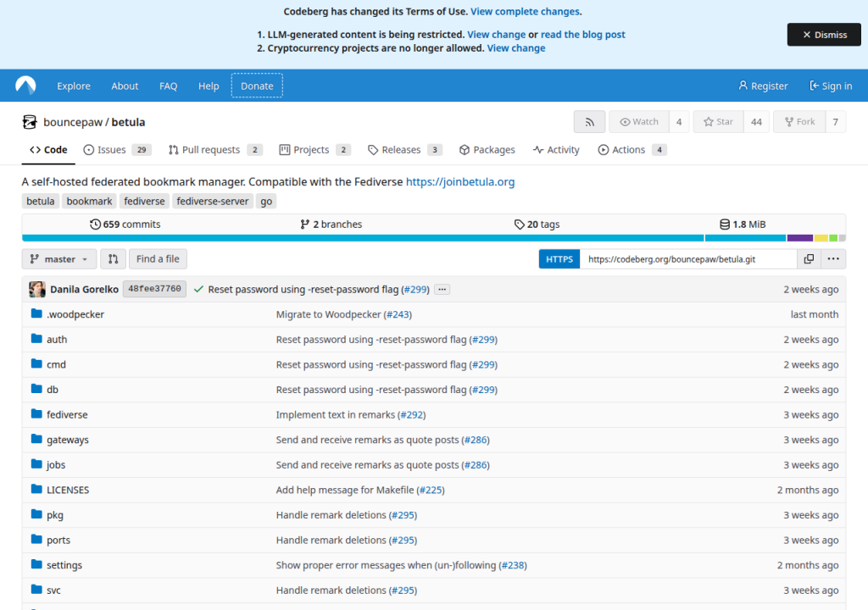
Task: Select the bookmark topic tag
Action: (x=89, y=202)
